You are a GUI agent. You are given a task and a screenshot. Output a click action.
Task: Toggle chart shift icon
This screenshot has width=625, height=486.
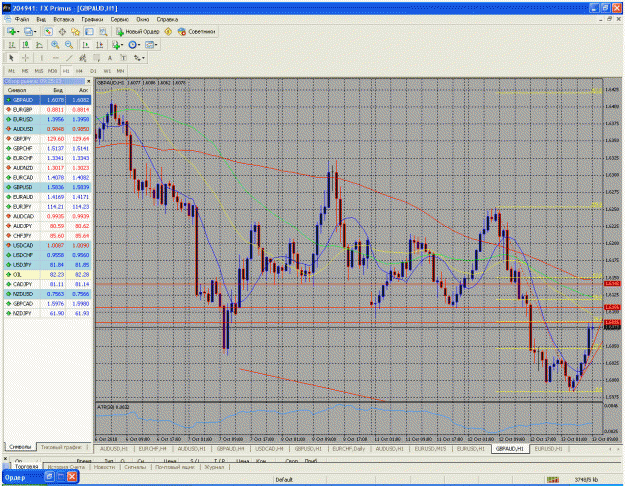[x=100, y=45]
